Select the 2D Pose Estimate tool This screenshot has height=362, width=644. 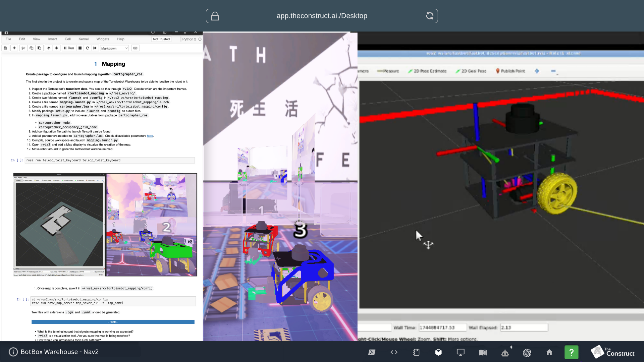pos(427,71)
